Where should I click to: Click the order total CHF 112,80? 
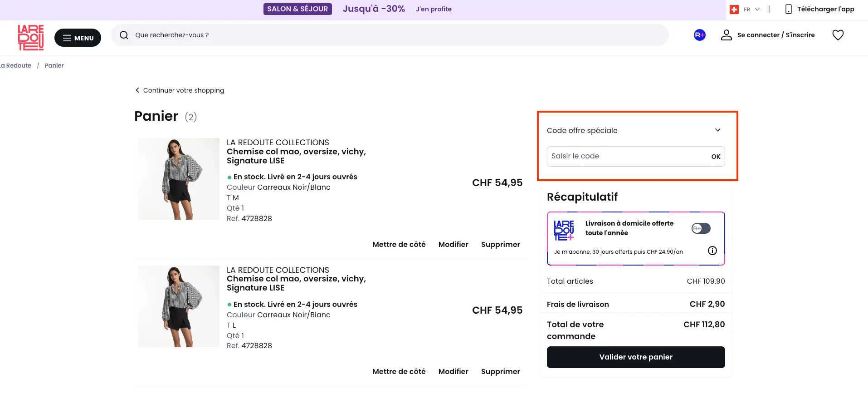click(704, 325)
